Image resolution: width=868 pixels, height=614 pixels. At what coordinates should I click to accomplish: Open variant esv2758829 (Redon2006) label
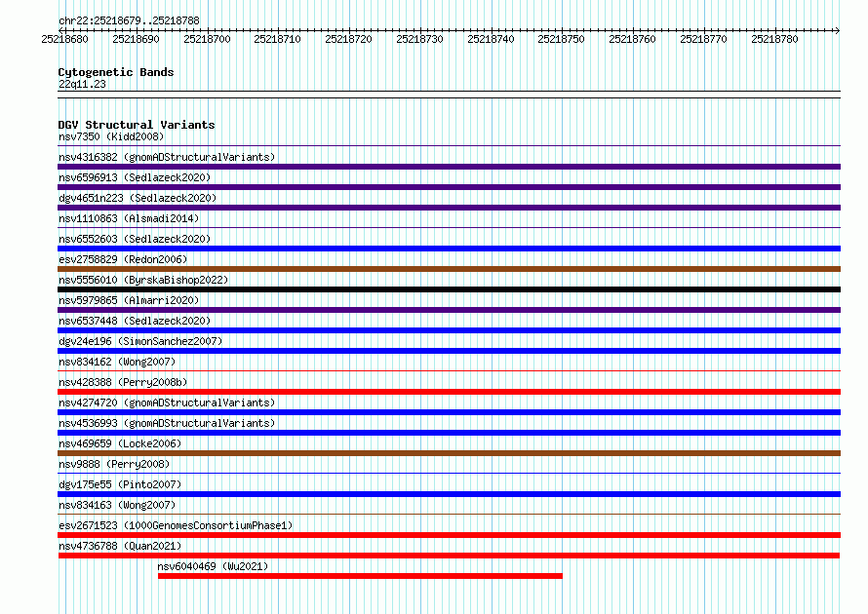point(123,259)
